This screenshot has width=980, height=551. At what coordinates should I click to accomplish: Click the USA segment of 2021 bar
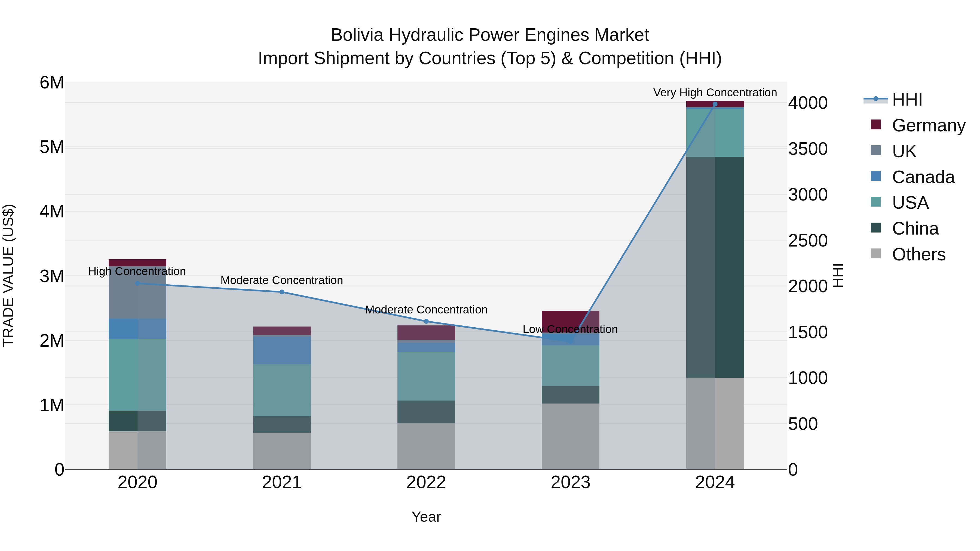point(282,390)
